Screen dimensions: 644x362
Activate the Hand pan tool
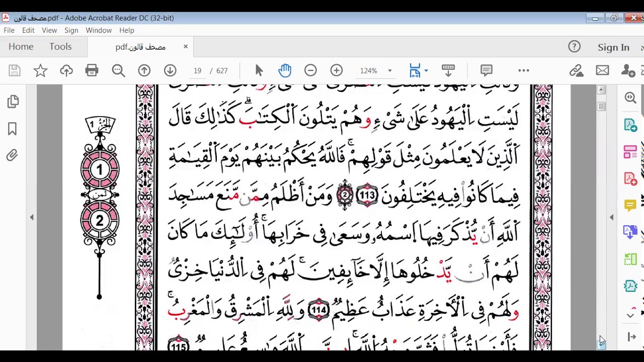click(285, 71)
